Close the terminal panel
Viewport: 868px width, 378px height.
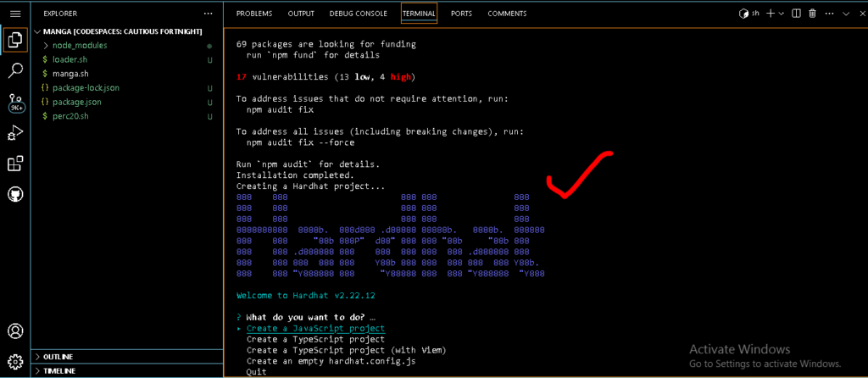(862, 14)
